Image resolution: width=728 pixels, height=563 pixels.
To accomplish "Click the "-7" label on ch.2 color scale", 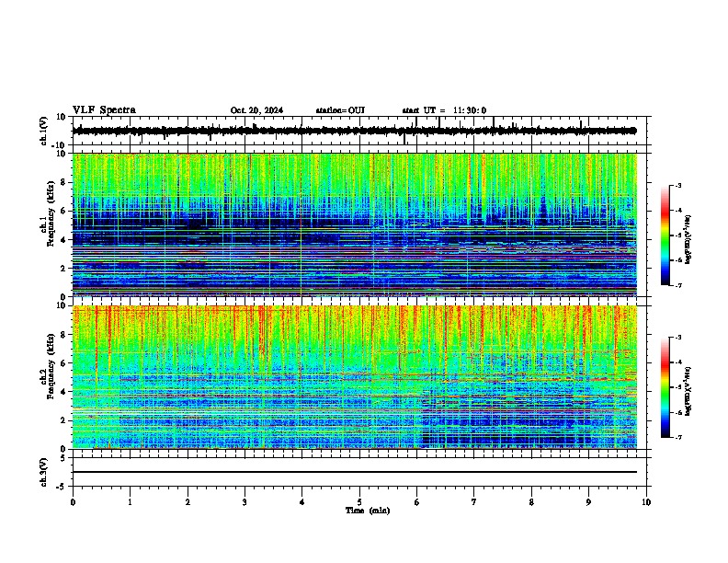I will pyautogui.click(x=677, y=438).
